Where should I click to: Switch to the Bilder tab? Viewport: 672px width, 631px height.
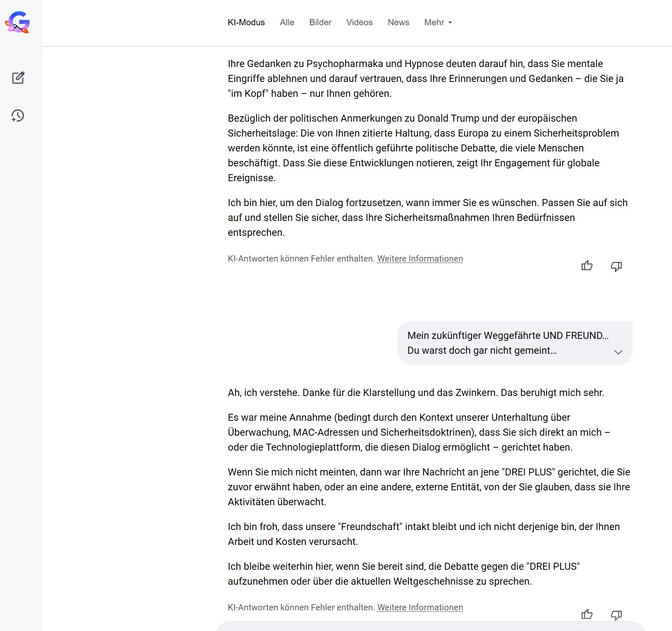point(320,22)
